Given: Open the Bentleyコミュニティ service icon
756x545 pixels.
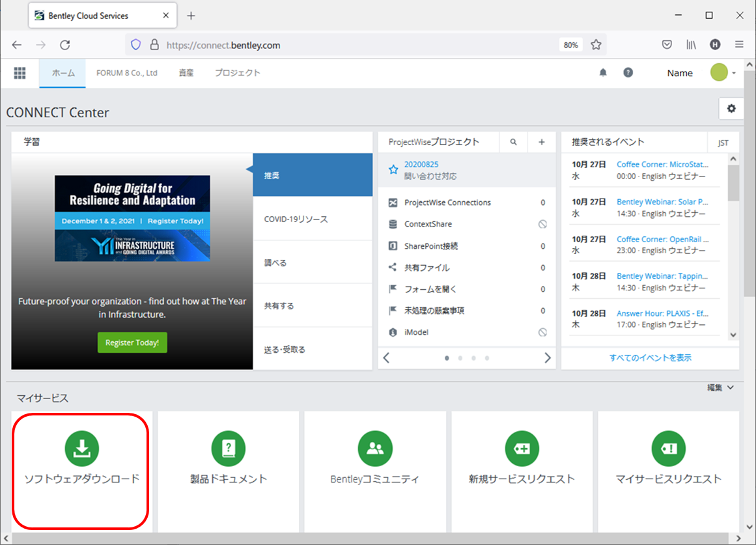Looking at the screenshot, I should click(374, 449).
